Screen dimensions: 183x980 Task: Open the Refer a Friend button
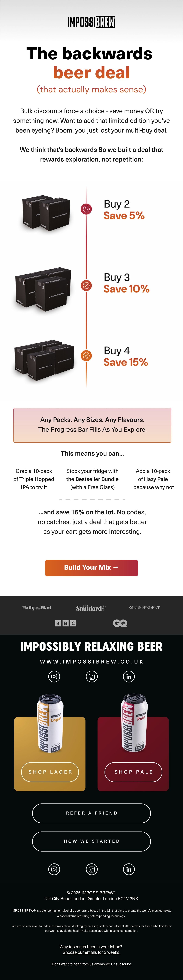click(91, 813)
